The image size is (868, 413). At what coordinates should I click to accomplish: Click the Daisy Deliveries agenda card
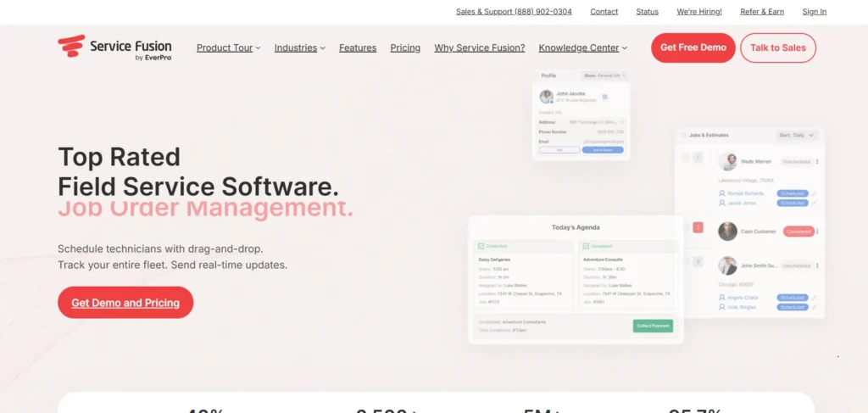pyautogui.click(x=524, y=275)
